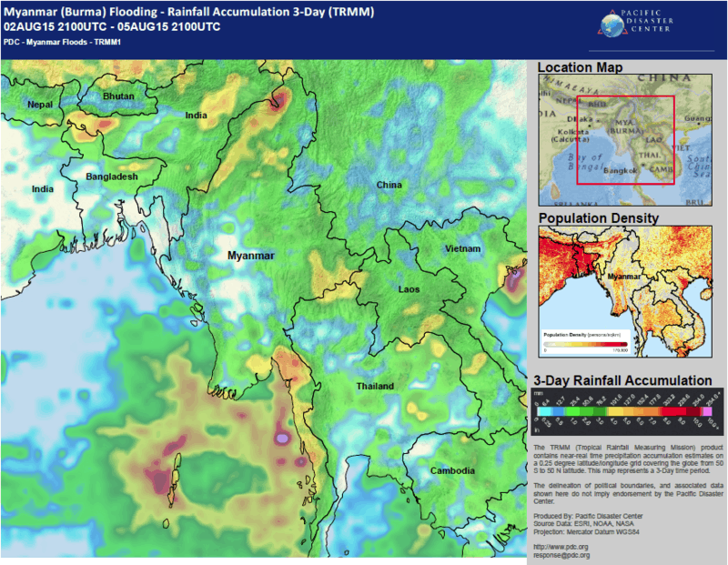Click the Thailand label on the map

375,387
